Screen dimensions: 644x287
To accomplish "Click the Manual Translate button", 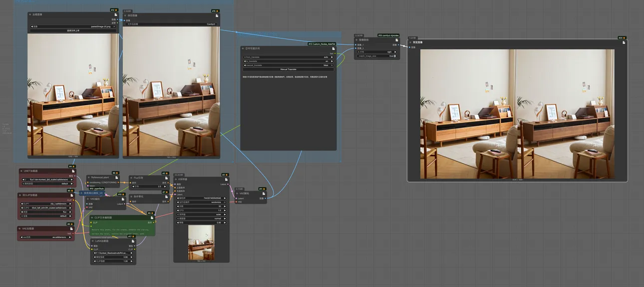I will [x=288, y=69].
